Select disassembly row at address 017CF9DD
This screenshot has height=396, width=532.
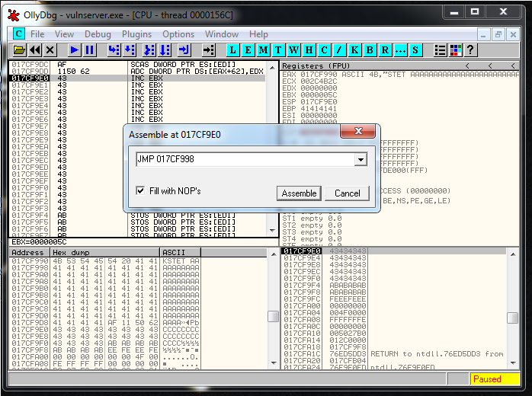(137, 71)
